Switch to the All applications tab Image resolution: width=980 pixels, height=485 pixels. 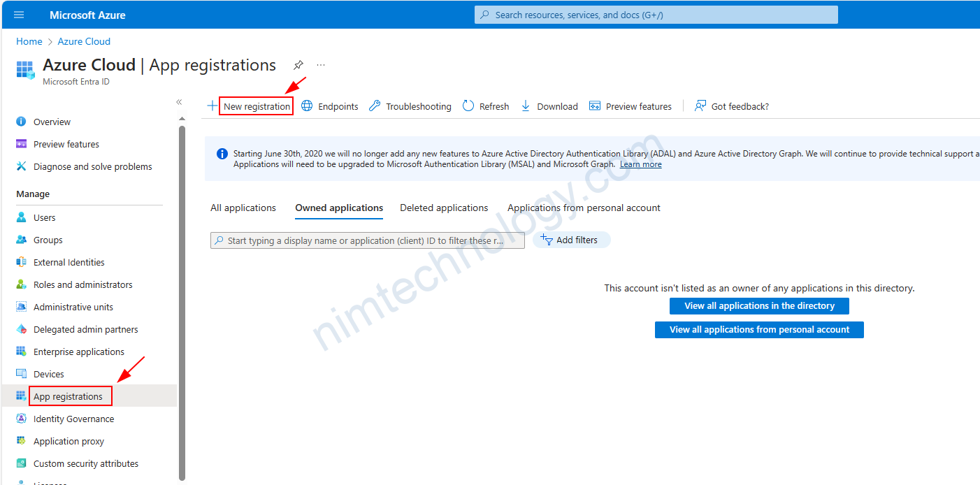[x=243, y=208]
